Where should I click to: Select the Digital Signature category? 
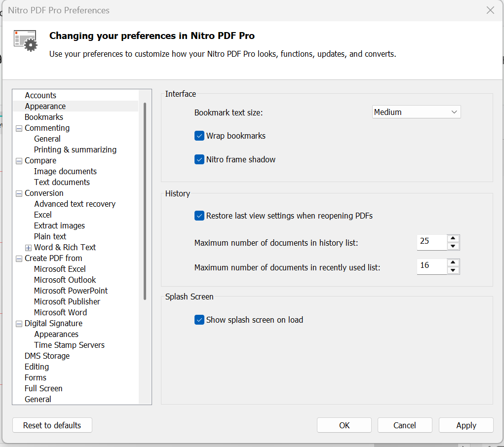pyautogui.click(x=53, y=324)
